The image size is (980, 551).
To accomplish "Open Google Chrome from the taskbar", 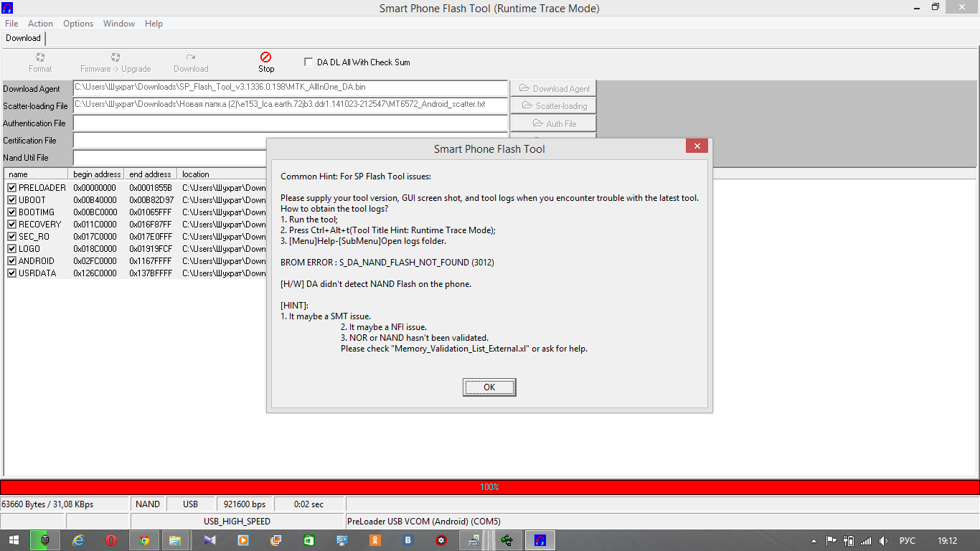I will (x=144, y=540).
